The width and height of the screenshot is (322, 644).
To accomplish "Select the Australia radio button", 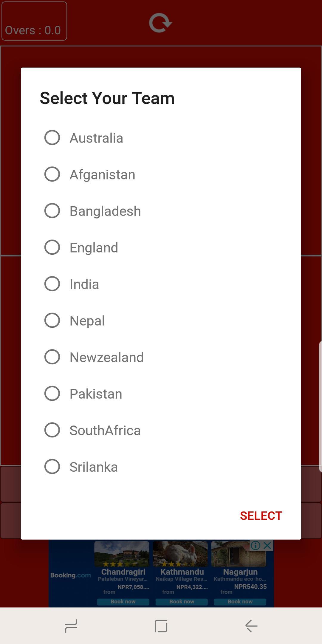I will 52,138.
